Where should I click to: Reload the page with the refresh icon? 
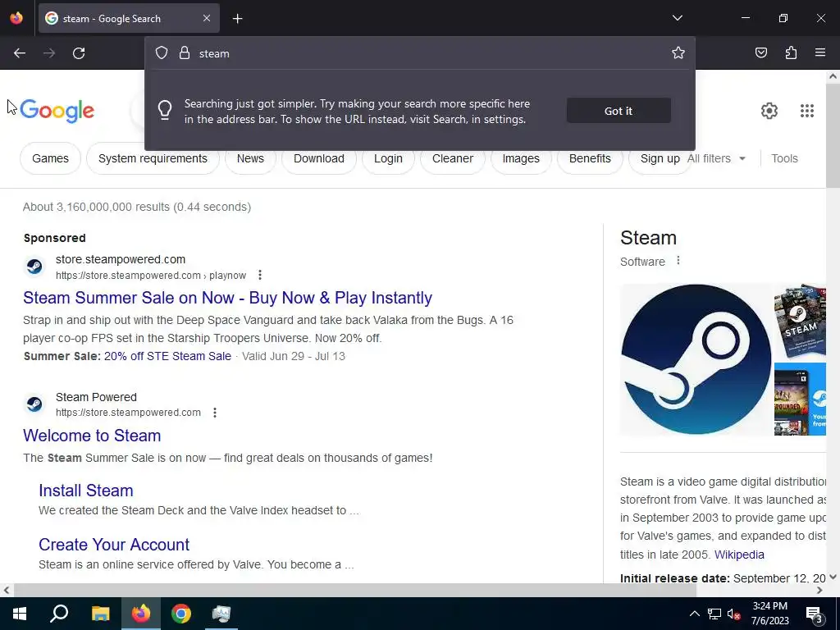tap(79, 53)
